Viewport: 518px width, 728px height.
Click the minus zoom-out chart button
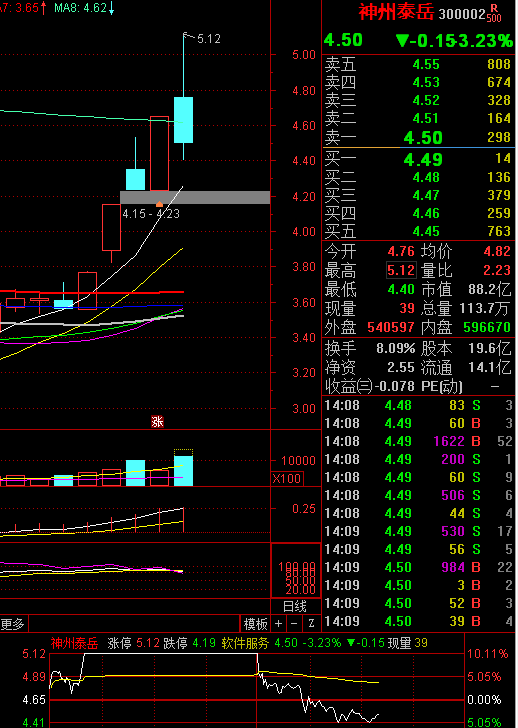click(x=294, y=624)
